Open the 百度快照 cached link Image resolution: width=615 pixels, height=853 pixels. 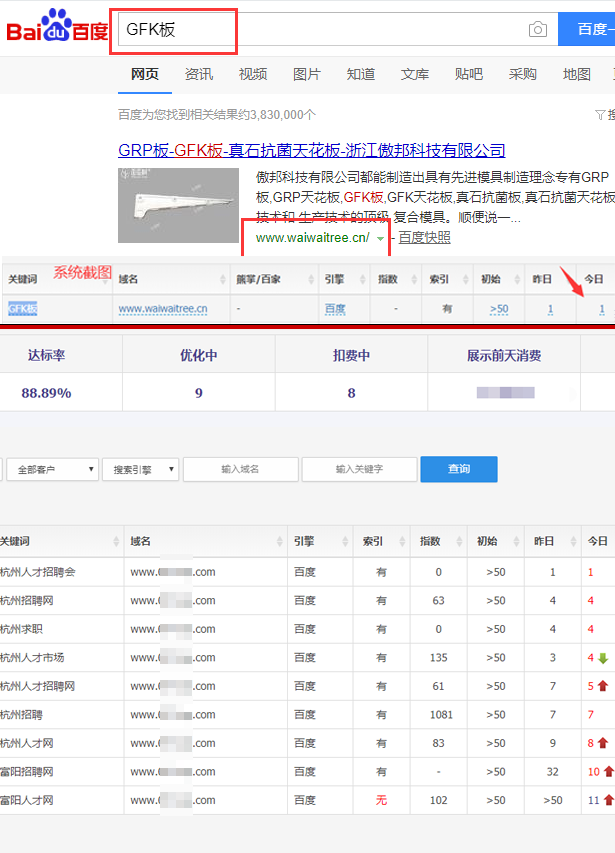pyautogui.click(x=424, y=238)
